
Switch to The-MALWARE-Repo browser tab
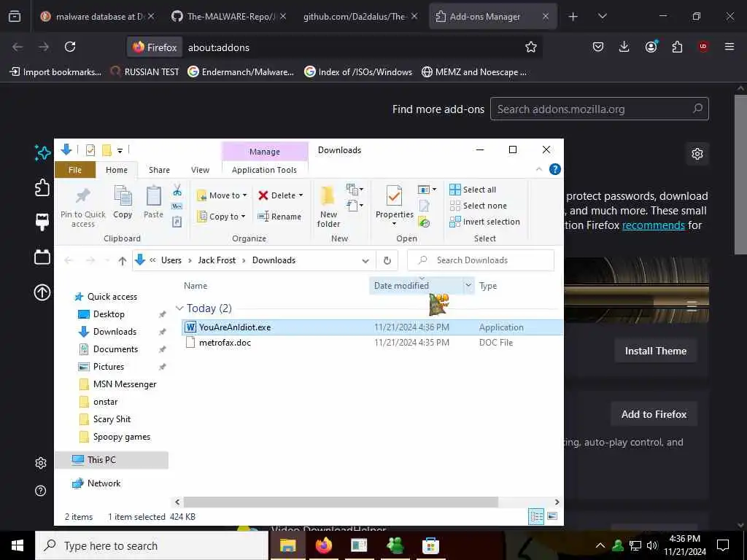tap(228, 16)
